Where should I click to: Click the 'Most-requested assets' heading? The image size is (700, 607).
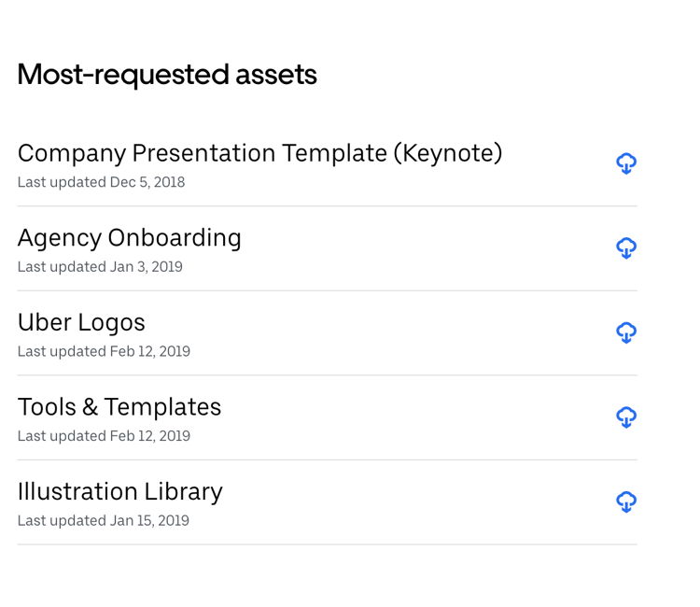click(x=167, y=75)
